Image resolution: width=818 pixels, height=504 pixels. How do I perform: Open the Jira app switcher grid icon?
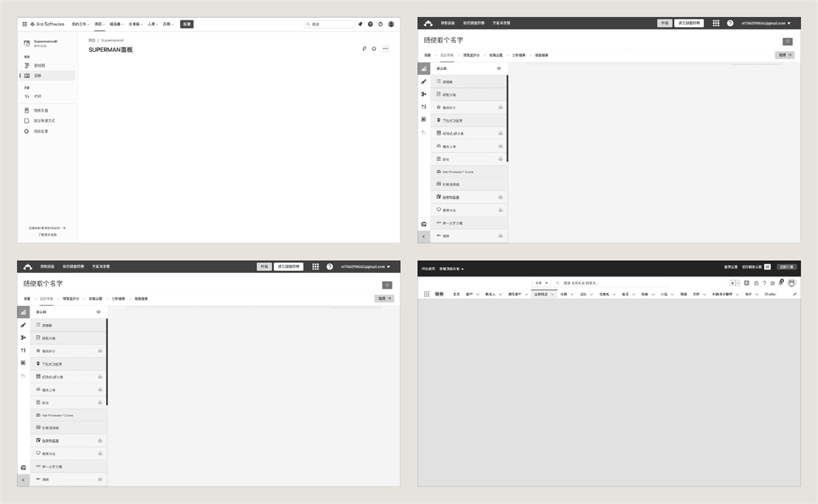click(25, 24)
